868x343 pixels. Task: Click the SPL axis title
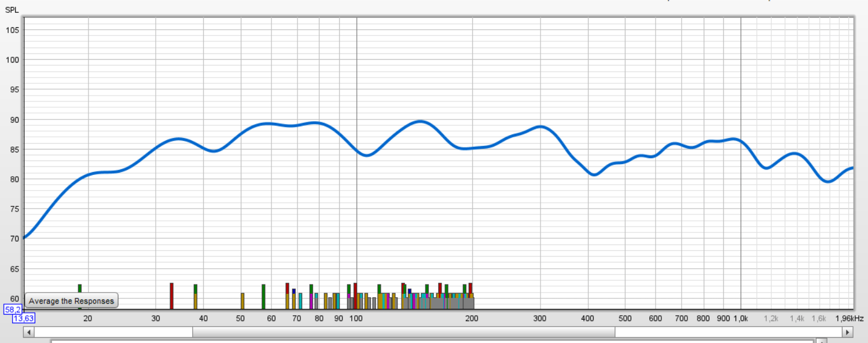coord(12,9)
